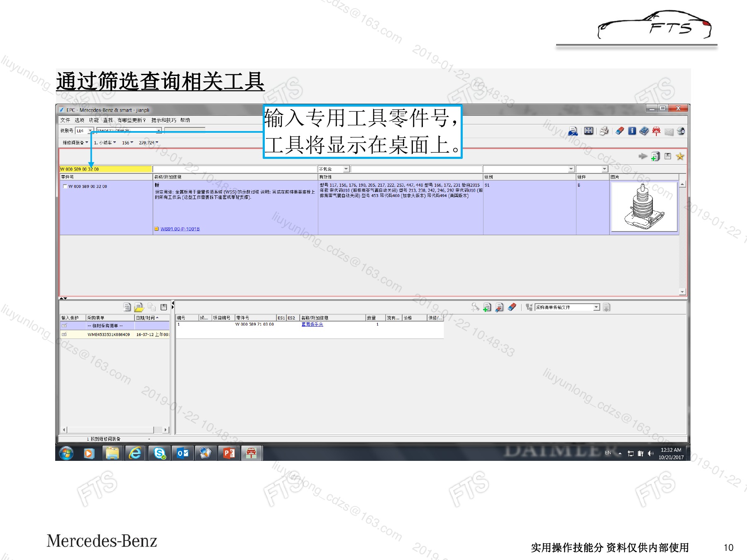This screenshot has height=560, width=747.
Task: Open the 文件 menu
Action: [x=65, y=120]
